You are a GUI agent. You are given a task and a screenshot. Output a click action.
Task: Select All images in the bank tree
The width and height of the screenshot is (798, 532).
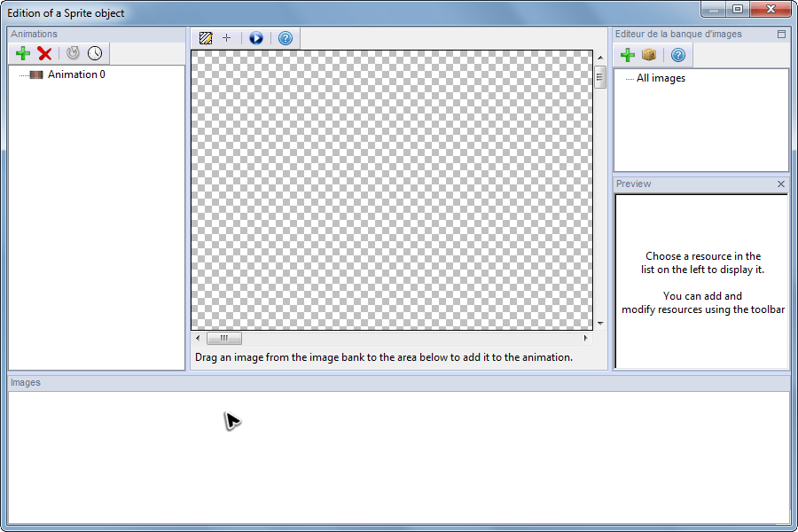pyautogui.click(x=661, y=78)
